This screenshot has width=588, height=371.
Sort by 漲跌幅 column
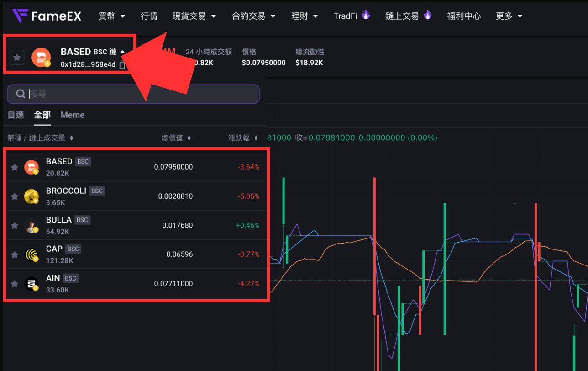click(243, 138)
